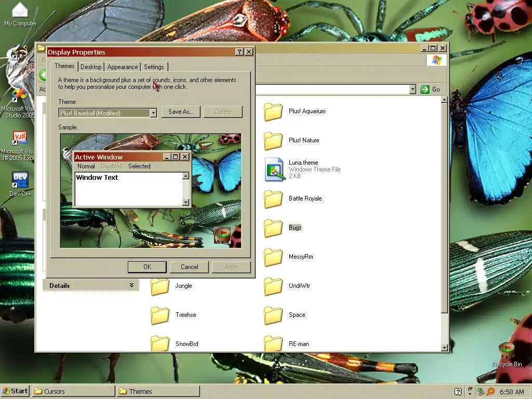
Task: Expand the Details panel chevron
Action: point(131,285)
